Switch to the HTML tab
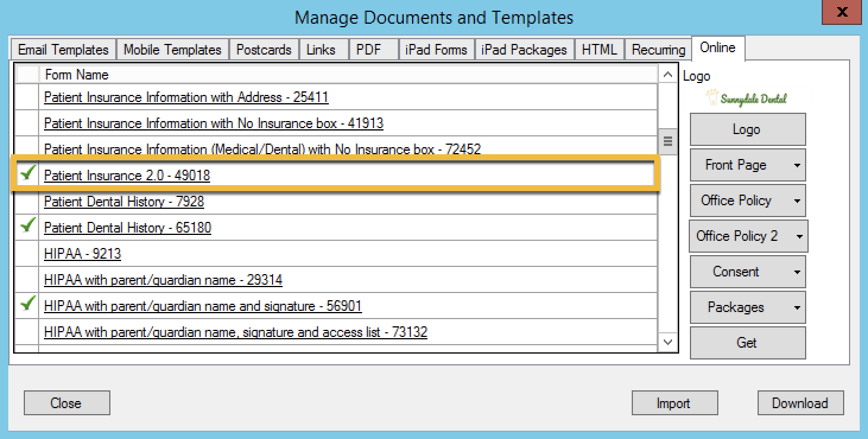 point(600,50)
